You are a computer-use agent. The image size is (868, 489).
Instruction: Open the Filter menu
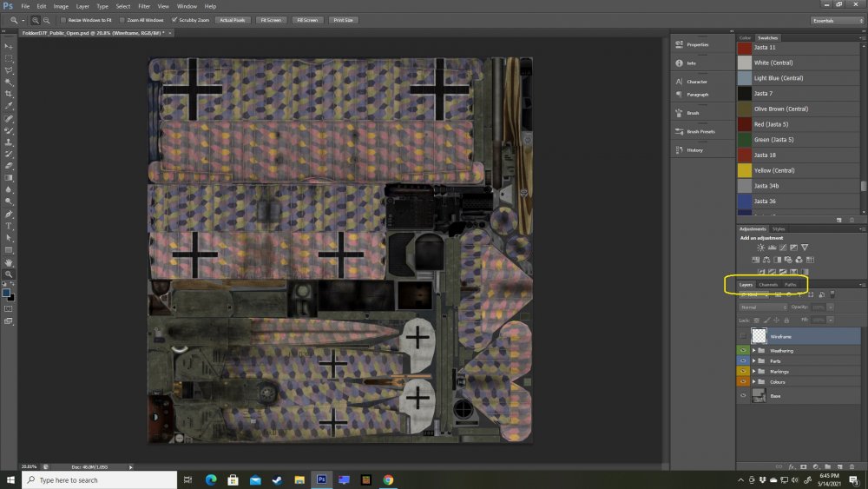(x=144, y=6)
